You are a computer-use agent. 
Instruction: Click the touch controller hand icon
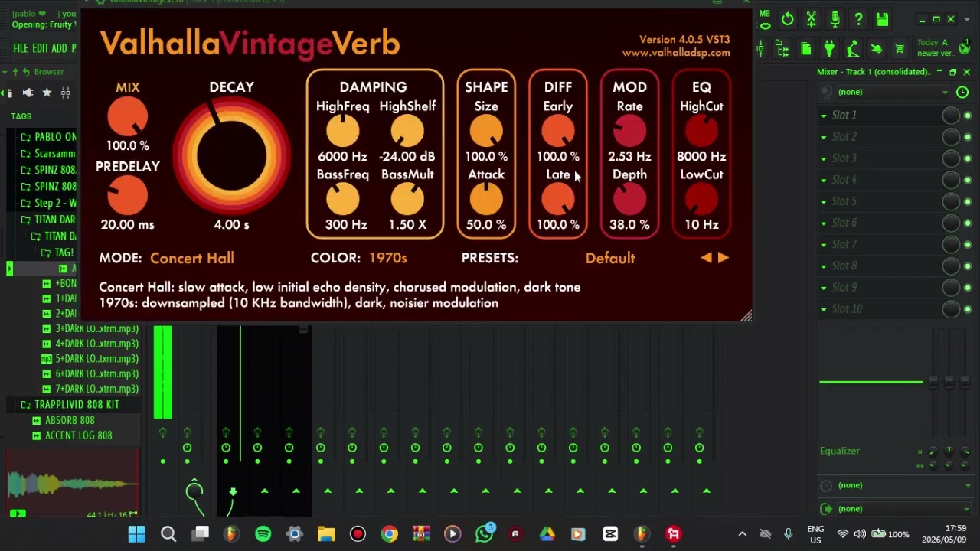pos(877,50)
